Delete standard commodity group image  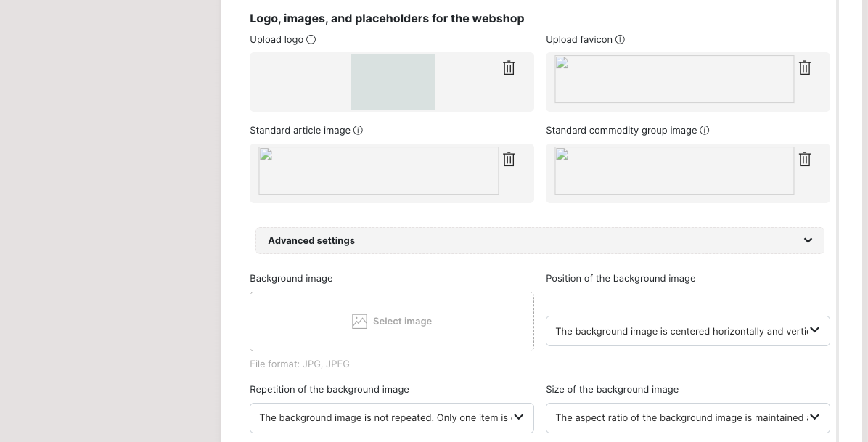coord(804,159)
